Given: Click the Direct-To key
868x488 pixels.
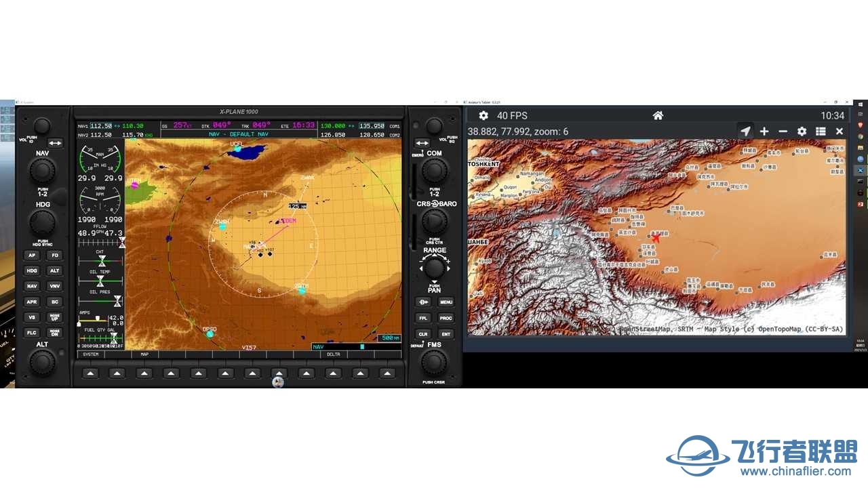Looking at the screenshot, I should tap(423, 302).
